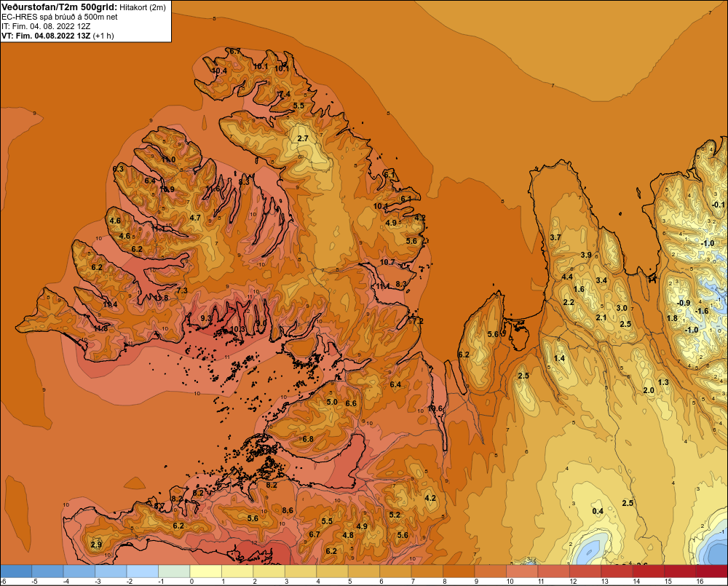Click the title 'Veðurstofan/T2m 500grid' heading

59,7
